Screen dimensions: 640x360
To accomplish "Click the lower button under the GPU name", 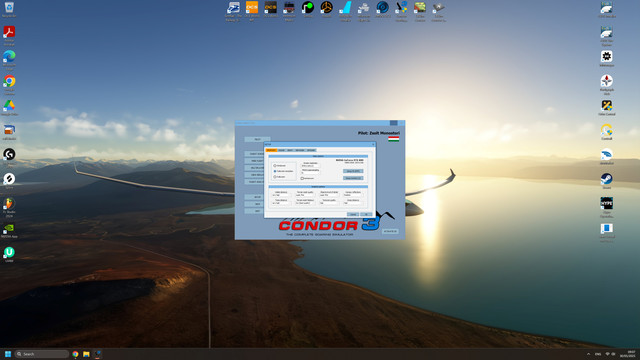I will [353, 178].
